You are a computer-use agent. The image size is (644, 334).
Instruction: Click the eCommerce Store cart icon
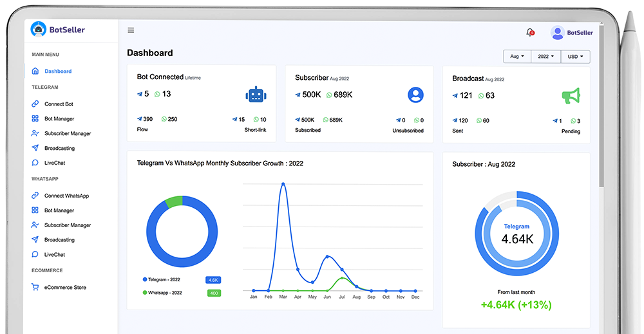point(35,287)
